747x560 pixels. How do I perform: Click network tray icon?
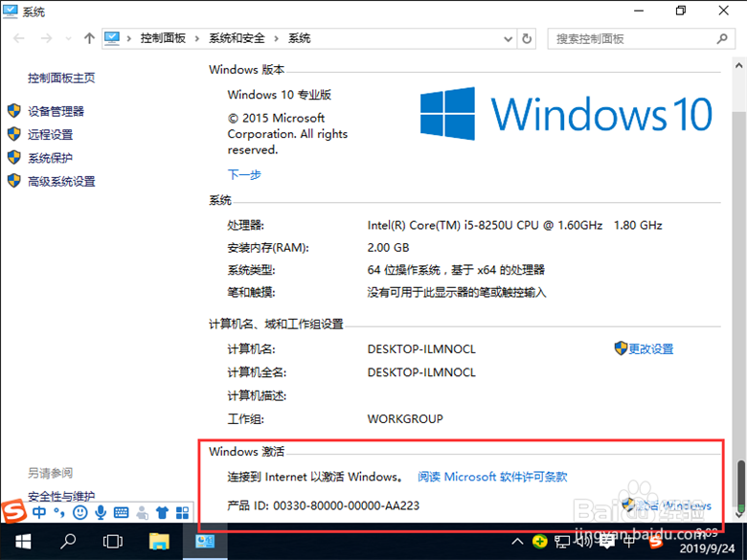click(x=562, y=542)
